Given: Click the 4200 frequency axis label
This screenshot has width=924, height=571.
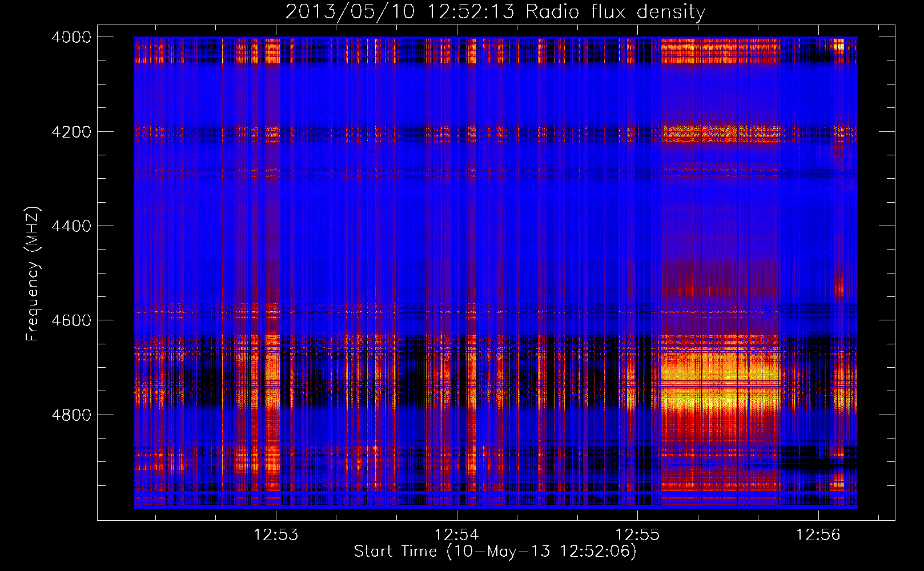Looking at the screenshot, I should (71, 132).
